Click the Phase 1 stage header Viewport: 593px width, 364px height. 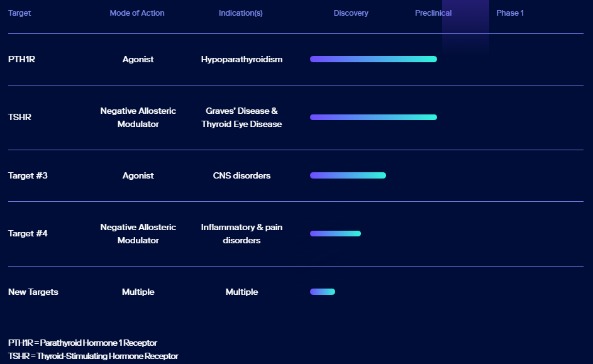pyautogui.click(x=510, y=13)
